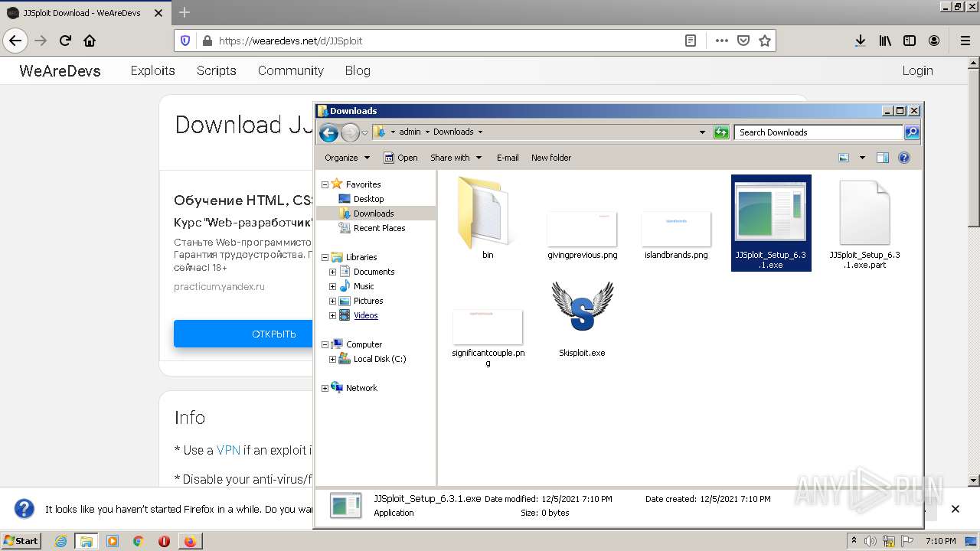Select the bin folder
Screen dimensions: 980x551
(488, 218)
